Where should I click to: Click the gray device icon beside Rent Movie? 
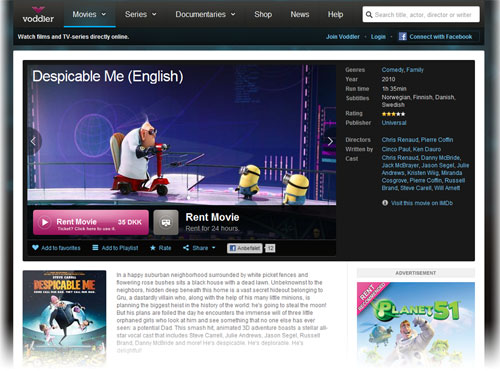(x=166, y=222)
